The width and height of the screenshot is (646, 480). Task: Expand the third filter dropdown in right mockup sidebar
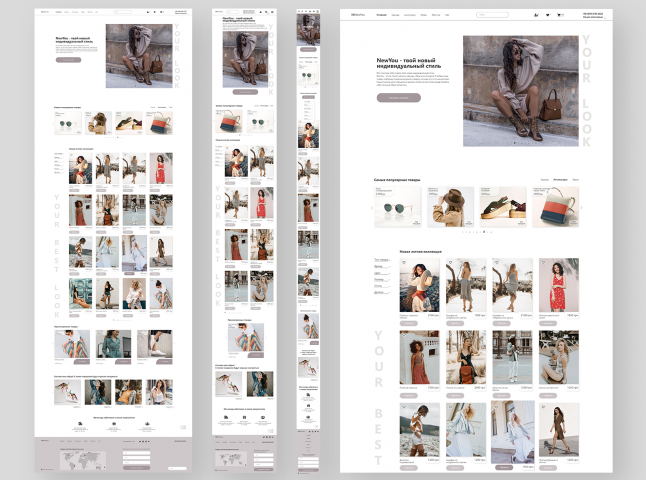[x=382, y=273]
